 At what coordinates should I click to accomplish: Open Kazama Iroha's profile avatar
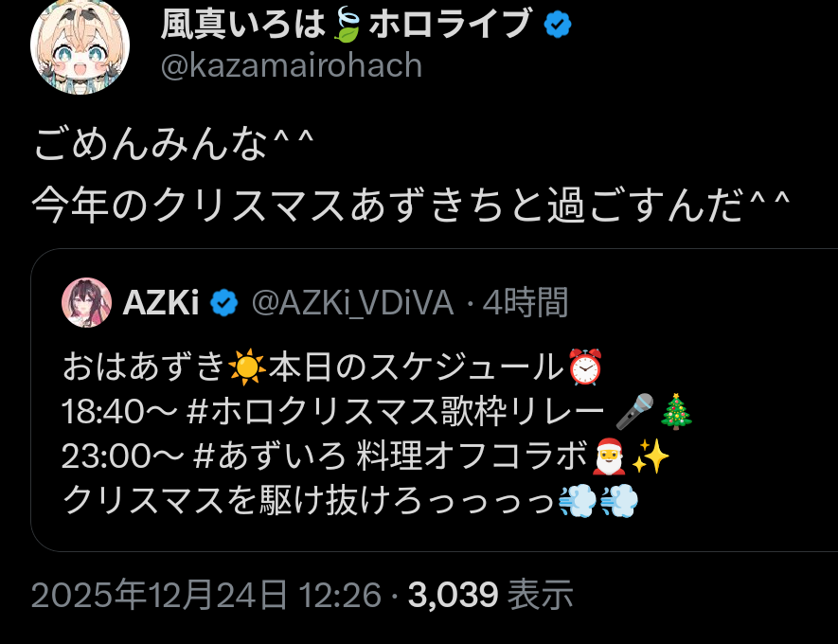click(80, 47)
